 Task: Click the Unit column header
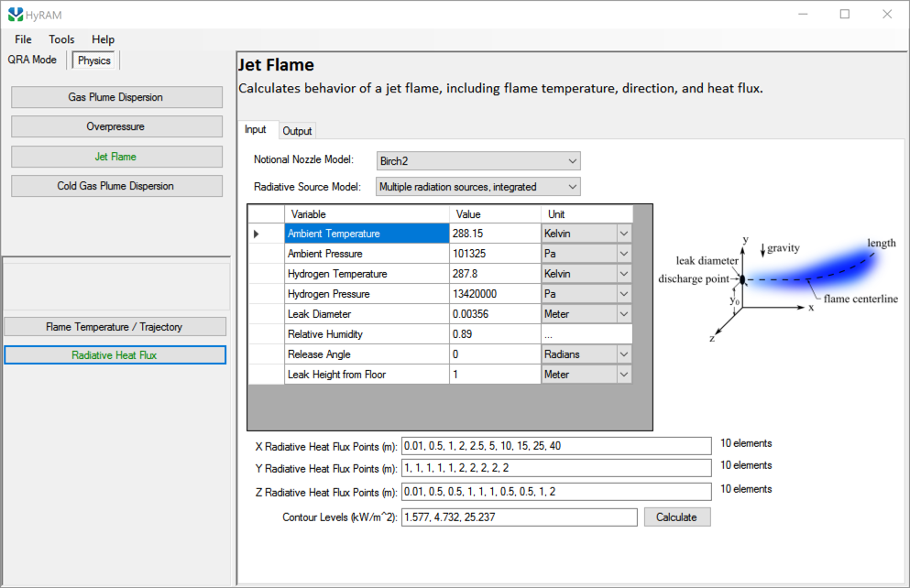pos(587,214)
